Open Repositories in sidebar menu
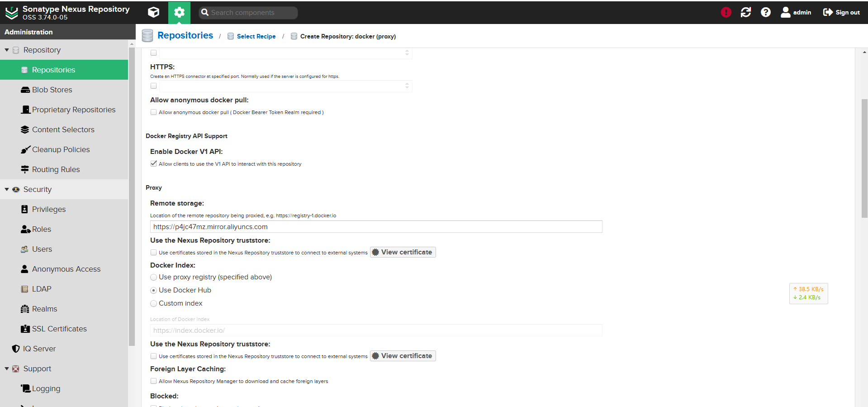Viewport: 868px width, 407px height. [64, 70]
